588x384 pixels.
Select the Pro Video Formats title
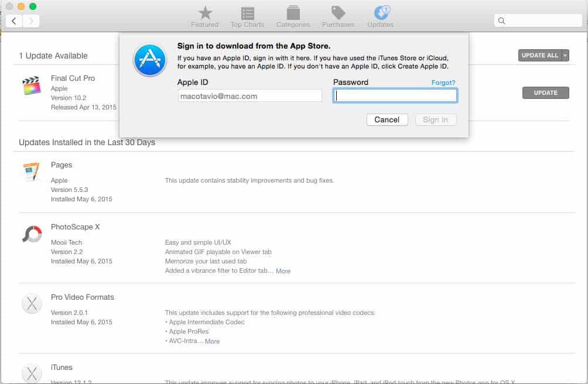point(83,297)
